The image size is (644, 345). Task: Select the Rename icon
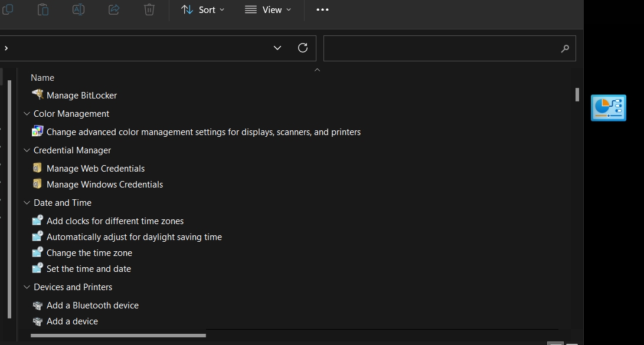pos(78,9)
